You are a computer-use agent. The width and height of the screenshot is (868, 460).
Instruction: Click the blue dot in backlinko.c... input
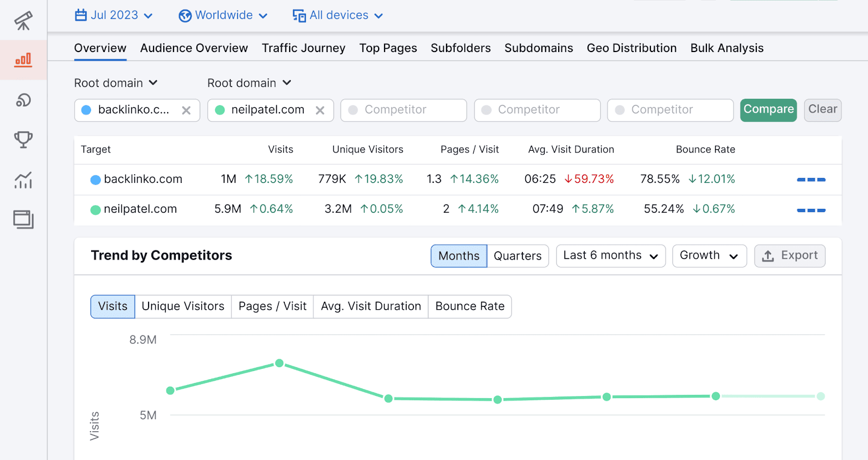coord(86,110)
